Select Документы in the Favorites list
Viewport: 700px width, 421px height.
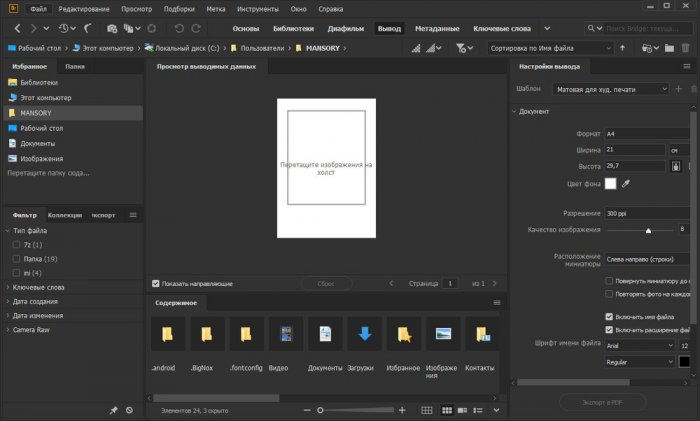pyautogui.click(x=36, y=143)
